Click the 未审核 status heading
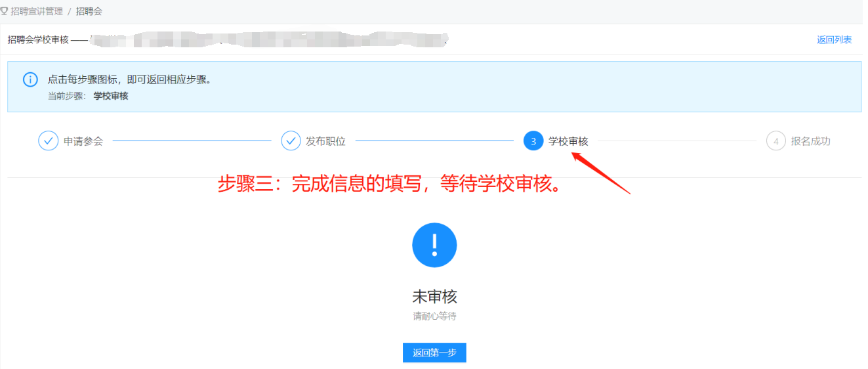The width and height of the screenshot is (868, 369). point(434,296)
